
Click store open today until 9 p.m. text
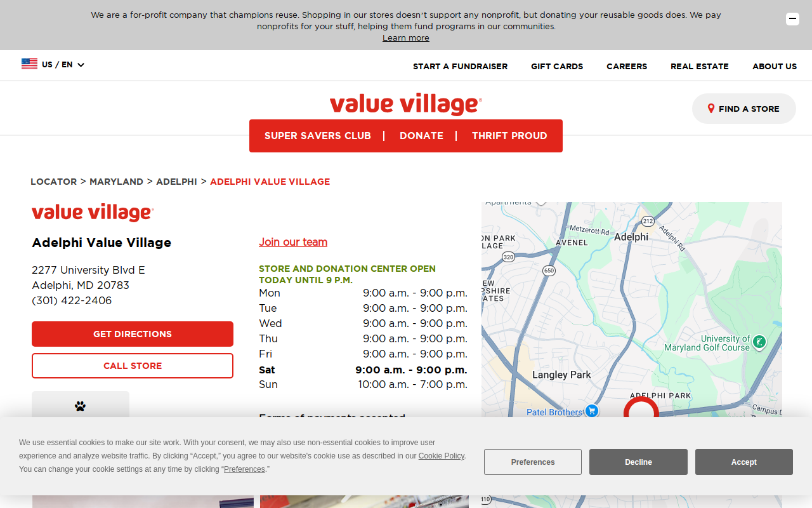pos(347,274)
